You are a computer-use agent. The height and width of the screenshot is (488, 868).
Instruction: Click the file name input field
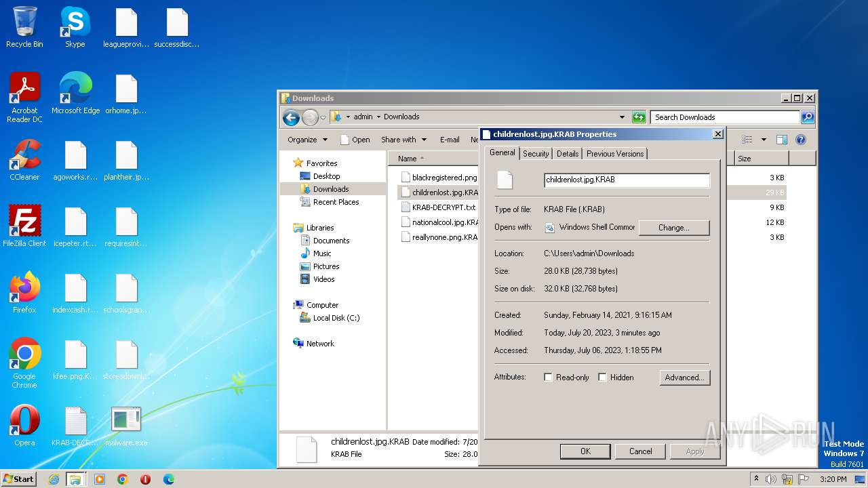[627, 180]
